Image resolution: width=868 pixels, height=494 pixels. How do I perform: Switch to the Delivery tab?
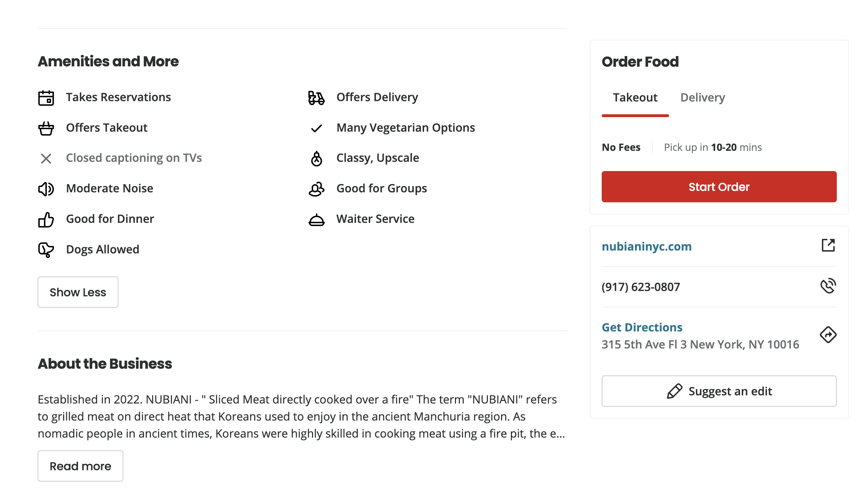click(702, 98)
